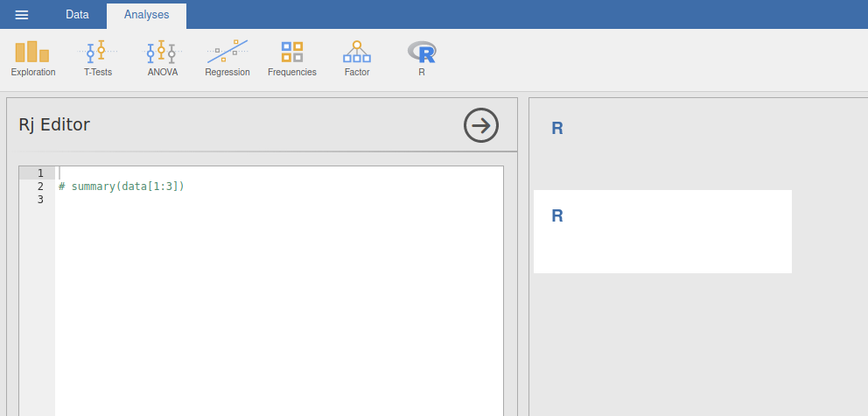Open the Exploration analyses menu
The height and width of the screenshot is (416, 868).
click(x=33, y=59)
